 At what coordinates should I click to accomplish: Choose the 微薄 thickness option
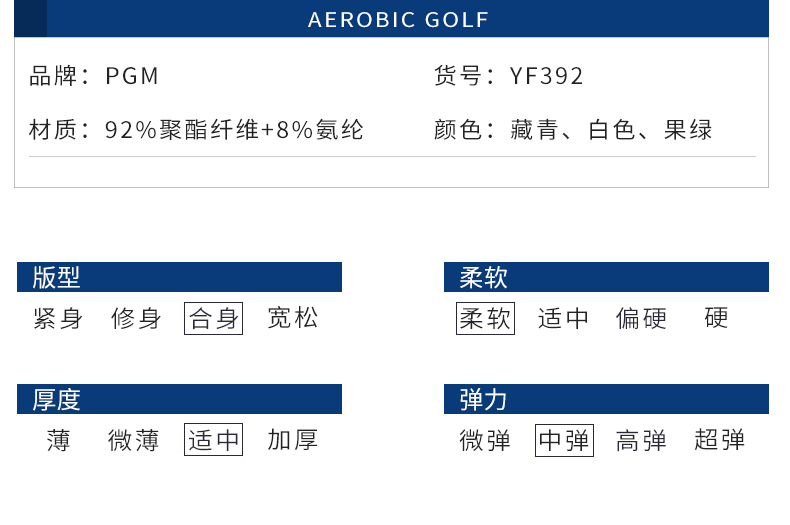[x=134, y=440]
